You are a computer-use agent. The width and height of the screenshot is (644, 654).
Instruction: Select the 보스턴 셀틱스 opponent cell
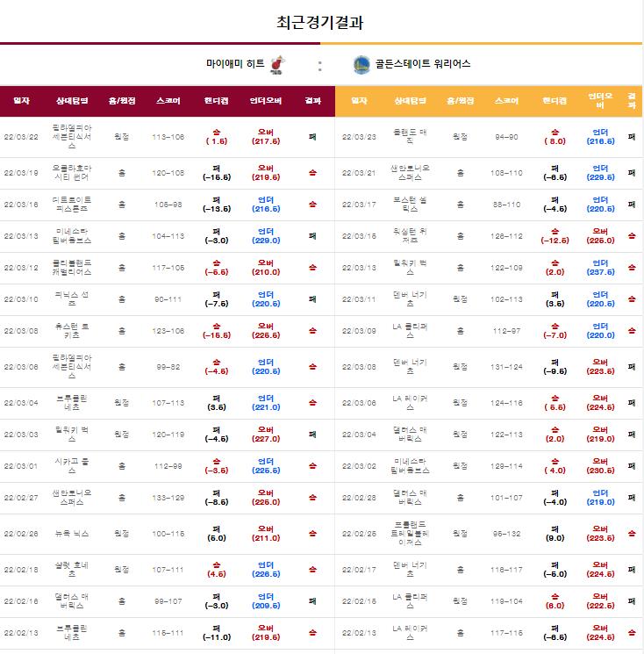(410, 205)
